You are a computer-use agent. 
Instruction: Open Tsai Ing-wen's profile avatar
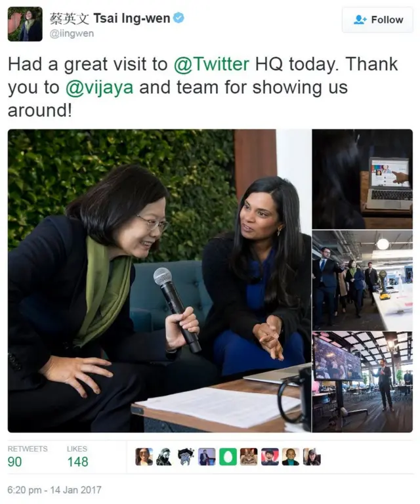point(25,24)
